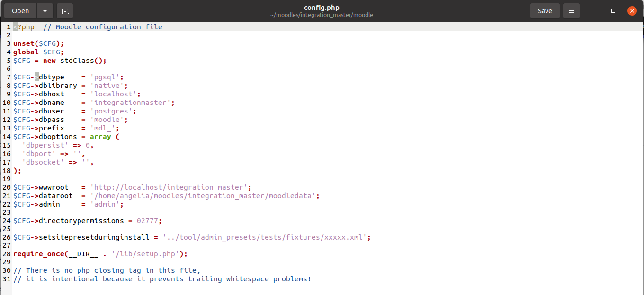644x295 pixels.
Task: Click the Open button
Action: pos(20,11)
